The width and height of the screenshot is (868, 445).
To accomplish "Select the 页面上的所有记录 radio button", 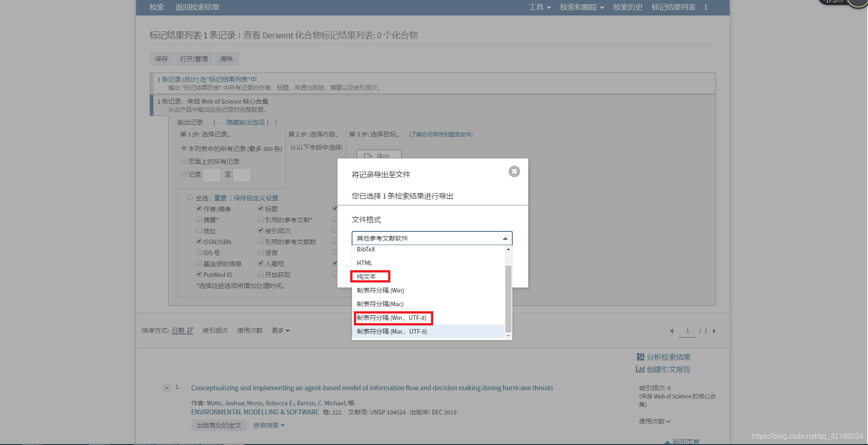I will (x=184, y=161).
